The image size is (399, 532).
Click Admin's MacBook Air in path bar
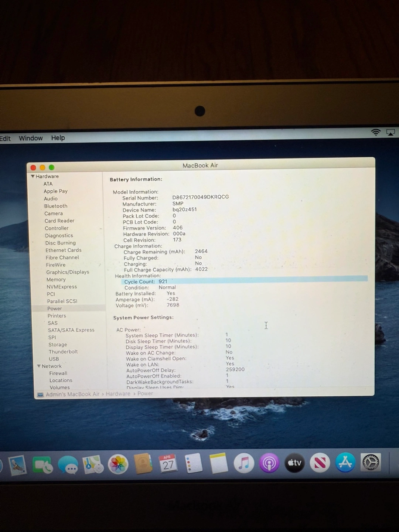73,394
